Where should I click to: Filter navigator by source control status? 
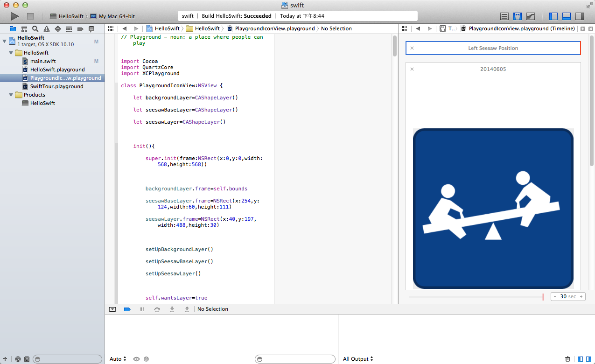tap(27, 359)
